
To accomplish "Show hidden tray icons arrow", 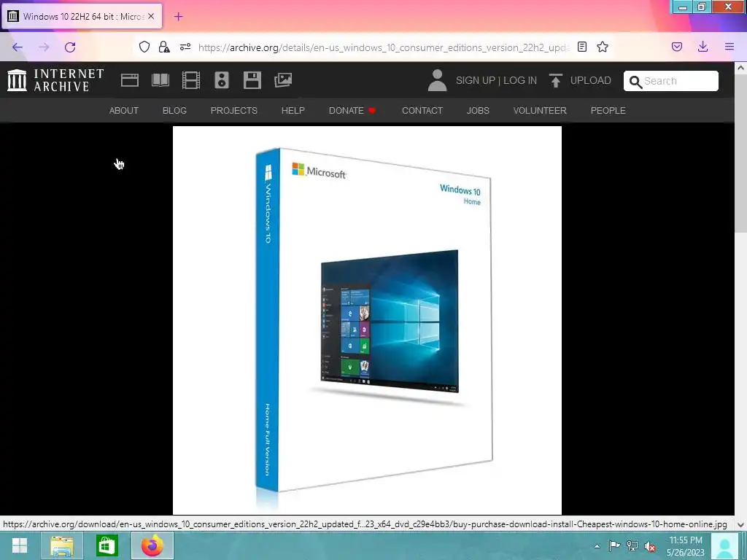I will coord(597,546).
